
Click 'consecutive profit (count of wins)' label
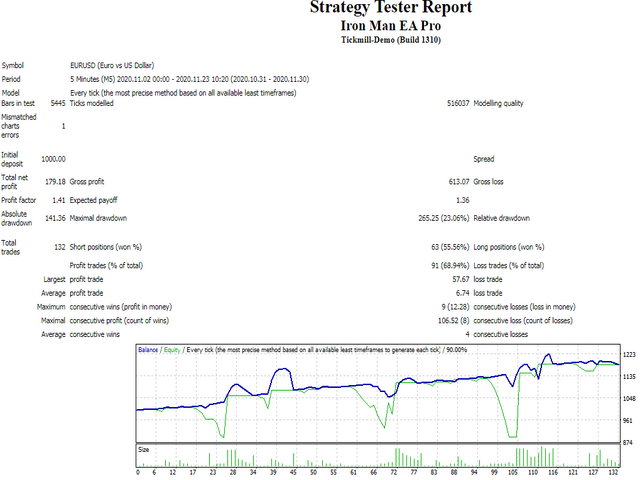119,321
